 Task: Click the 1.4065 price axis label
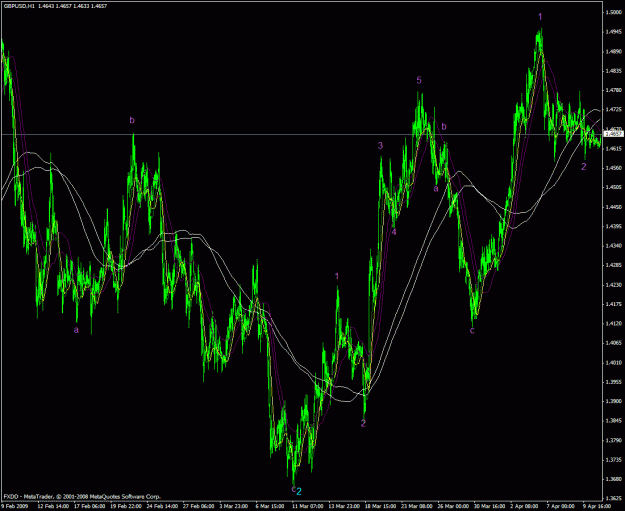click(x=614, y=343)
